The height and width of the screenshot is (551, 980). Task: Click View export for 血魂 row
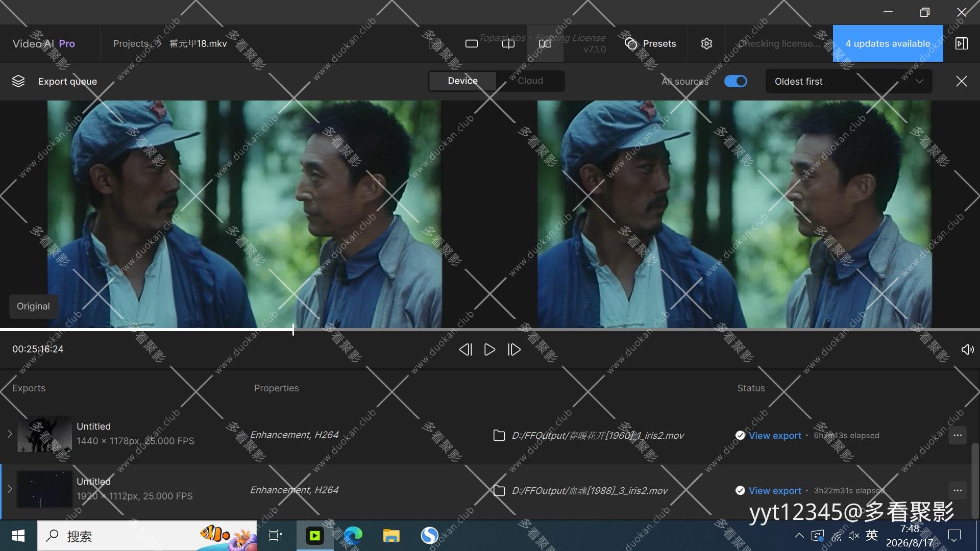point(775,491)
